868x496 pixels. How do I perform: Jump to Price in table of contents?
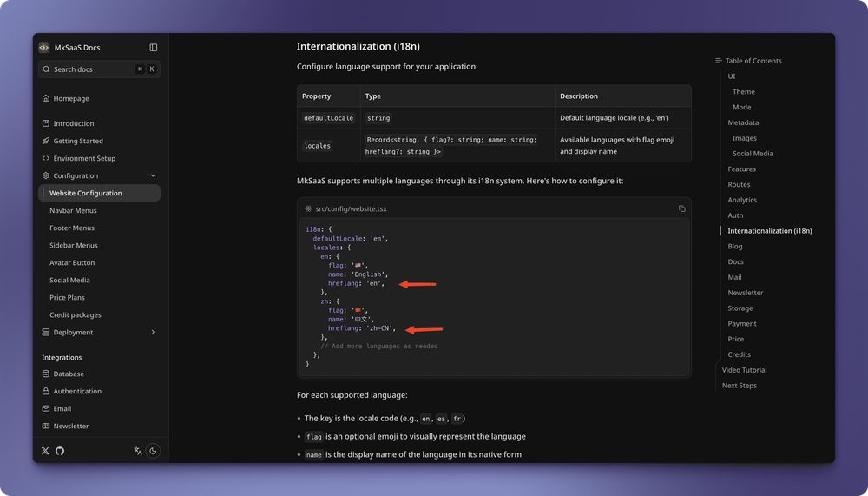736,339
